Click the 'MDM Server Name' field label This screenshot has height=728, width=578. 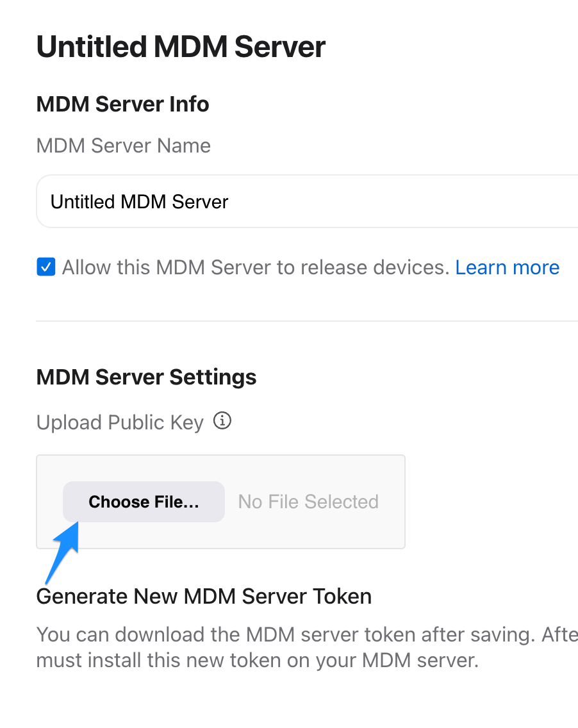tap(124, 145)
